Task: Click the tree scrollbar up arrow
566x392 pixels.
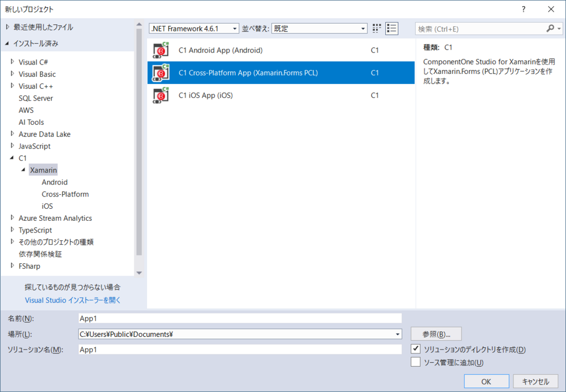Action: [x=139, y=24]
